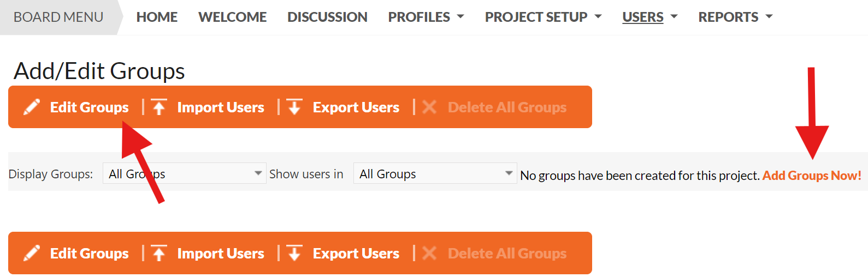Select Export Users in the bottom toolbar
Image resolution: width=868 pixels, height=277 pixels.
pyautogui.click(x=356, y=254)
